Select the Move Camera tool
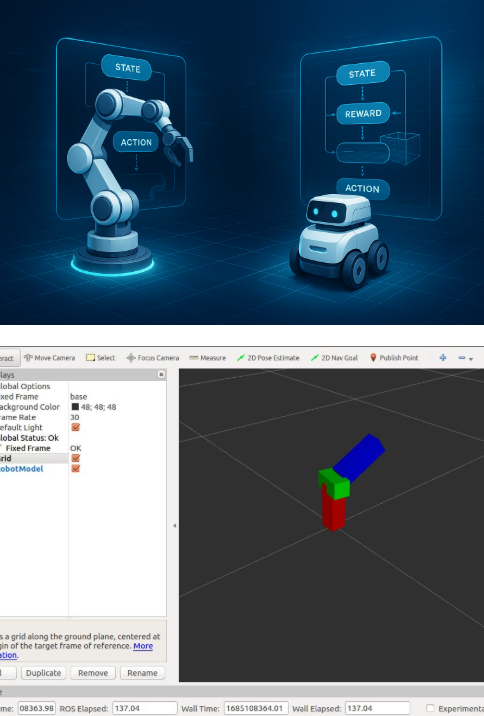 point(49,358)
